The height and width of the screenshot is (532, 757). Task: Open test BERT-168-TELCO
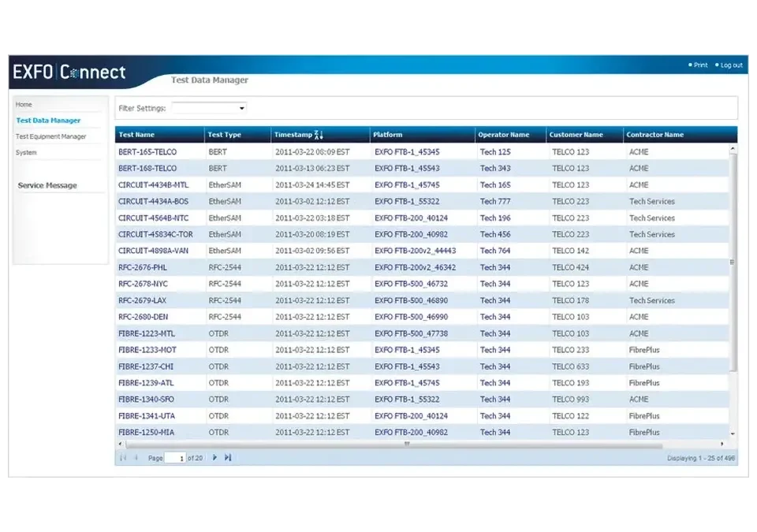[147, 169]
